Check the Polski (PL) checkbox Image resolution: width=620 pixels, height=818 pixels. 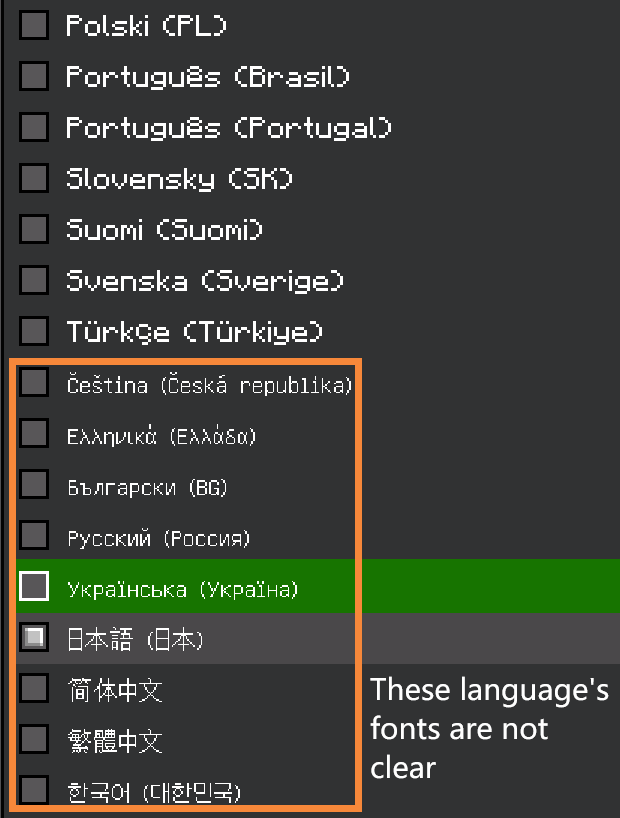[34, 25]
